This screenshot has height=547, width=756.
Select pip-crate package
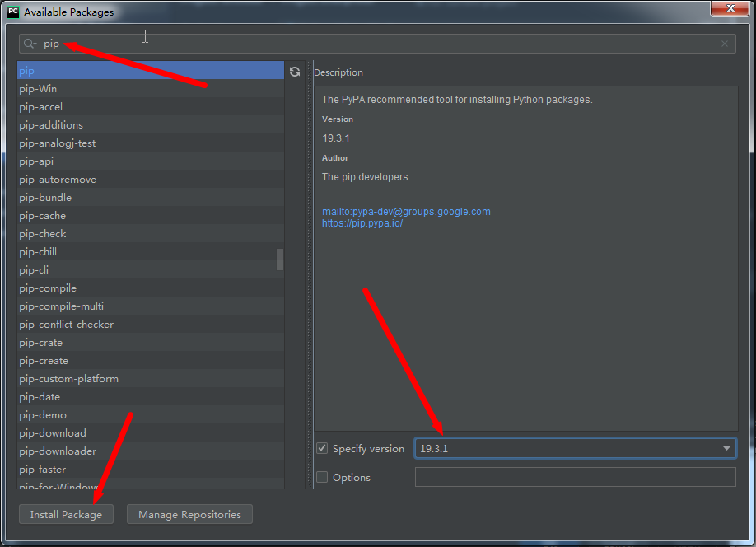point(151,343)
